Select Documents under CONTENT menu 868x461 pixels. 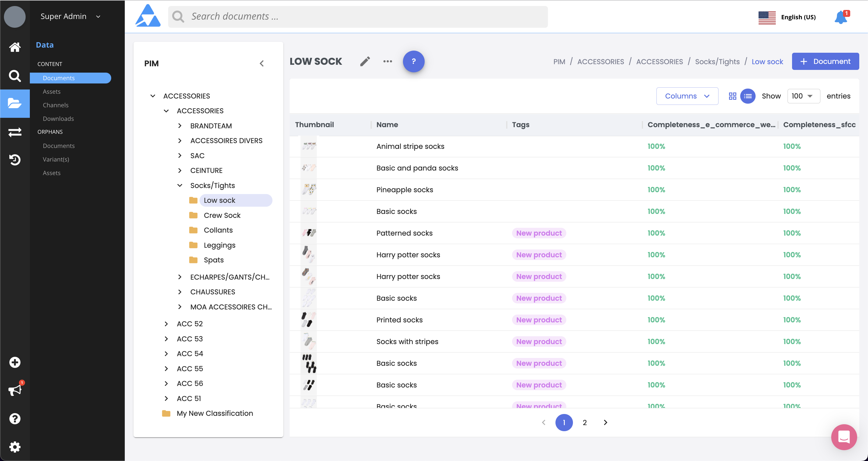coord(71,78)
